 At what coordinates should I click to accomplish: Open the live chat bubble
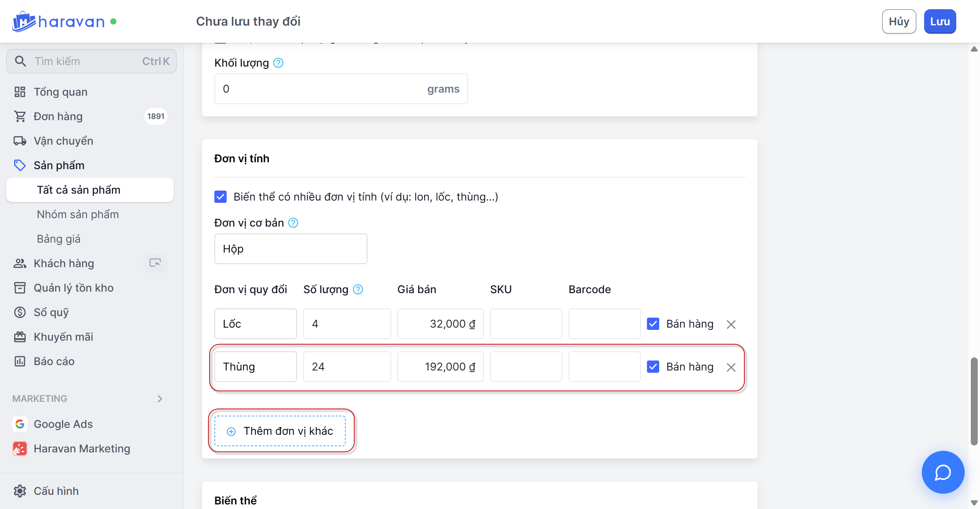pyautogui.click(x=942, y=472)
